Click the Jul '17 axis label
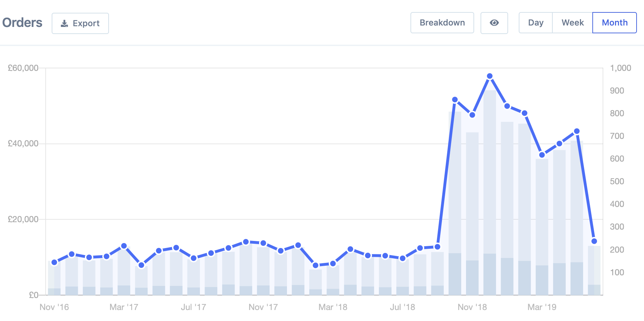The height and width of the screenshot is (321, 644). 194,307
